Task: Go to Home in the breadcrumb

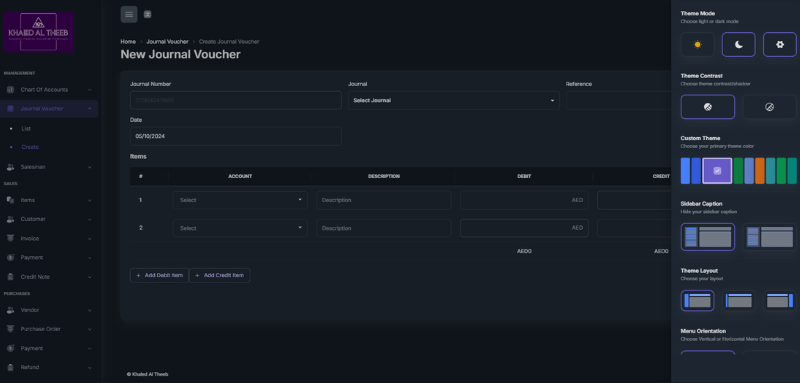Action: tap(128, 41)
